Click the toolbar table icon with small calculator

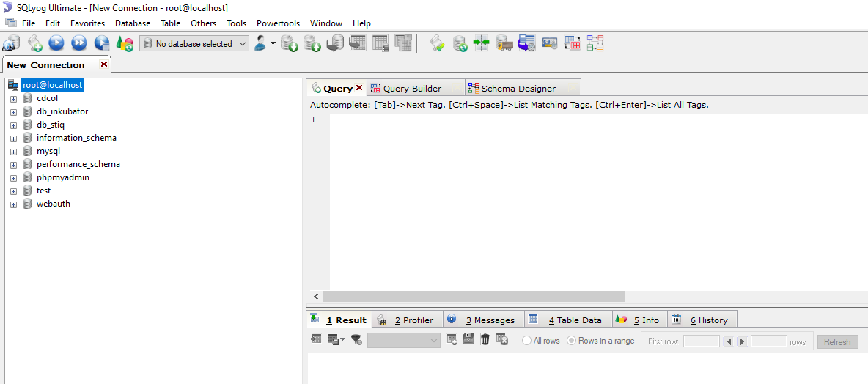pos(380,43)
